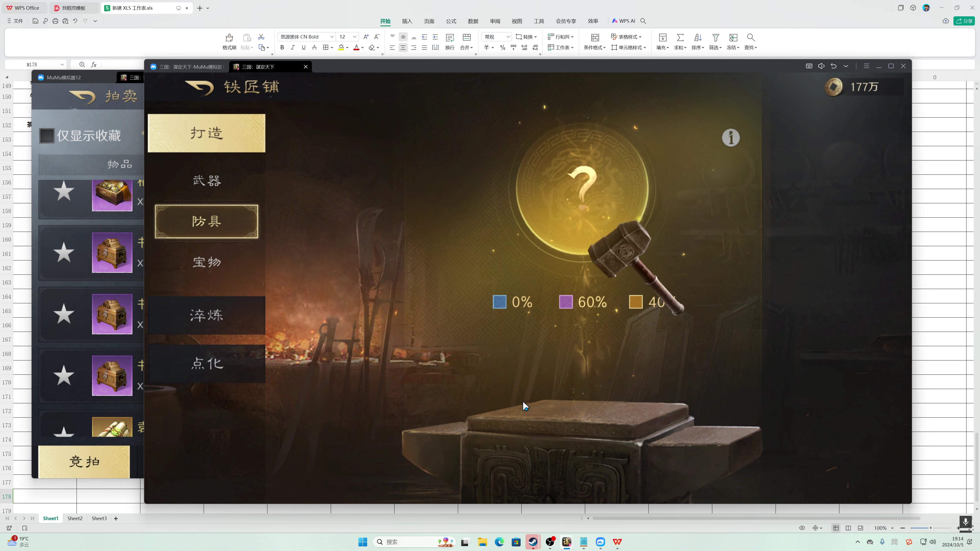Click the print icon in quick access toolbar
The image size is (980, 551).
55,21
